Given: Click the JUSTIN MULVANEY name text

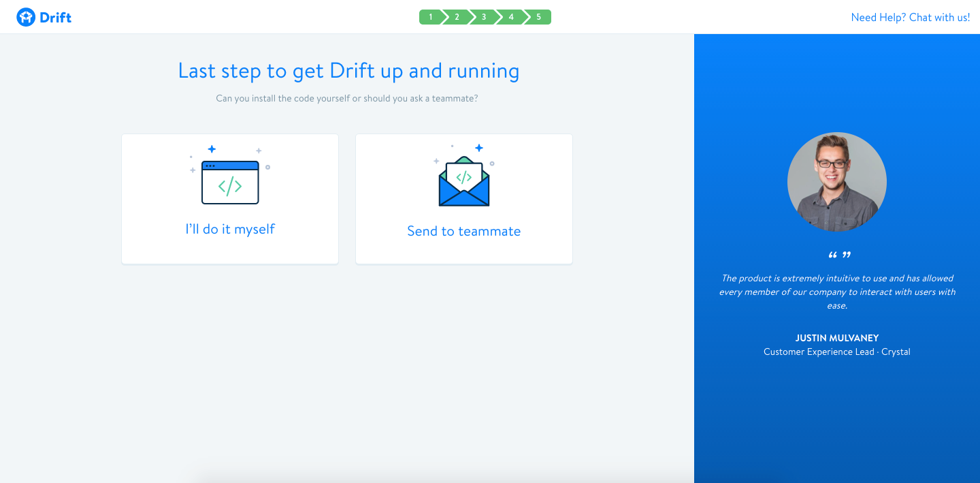Looking at the screenshot, I should coord(837,338).
